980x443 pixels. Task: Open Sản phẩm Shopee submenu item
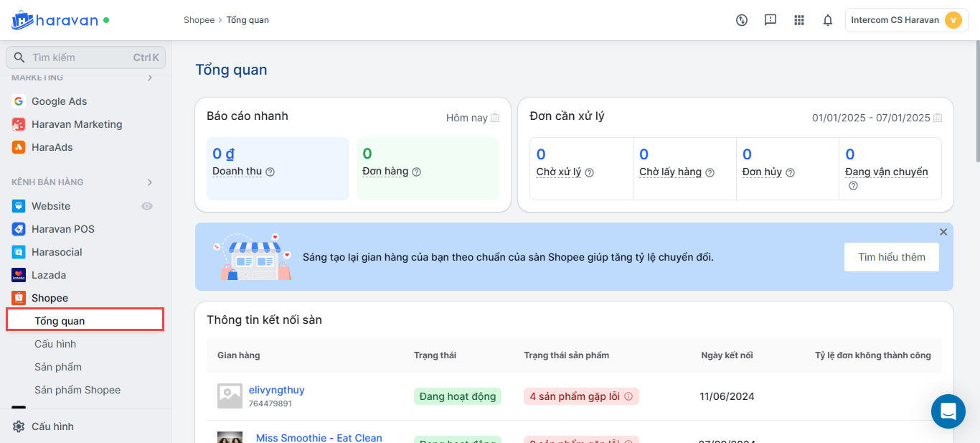point(77,390)
